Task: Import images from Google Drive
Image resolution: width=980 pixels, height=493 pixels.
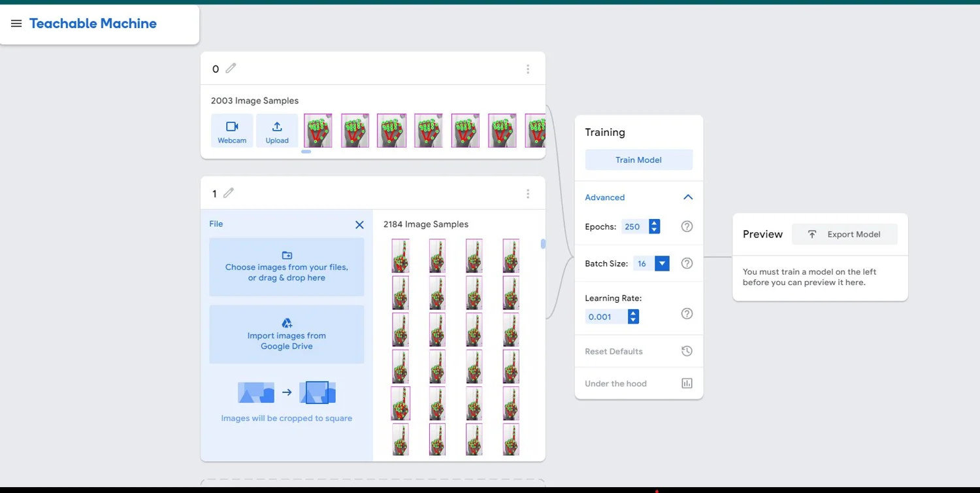Action: (x=287, y=334)
